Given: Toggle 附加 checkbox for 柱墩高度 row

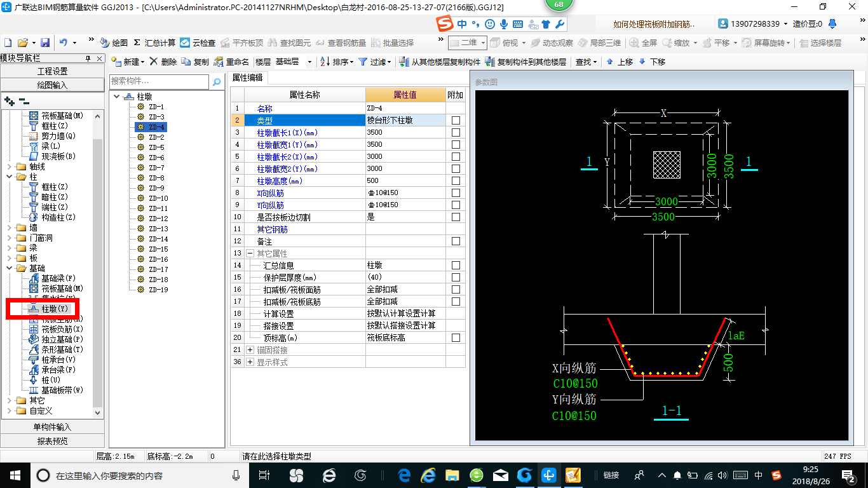Looking at the screenshot, I should click(x=456, y=180).
